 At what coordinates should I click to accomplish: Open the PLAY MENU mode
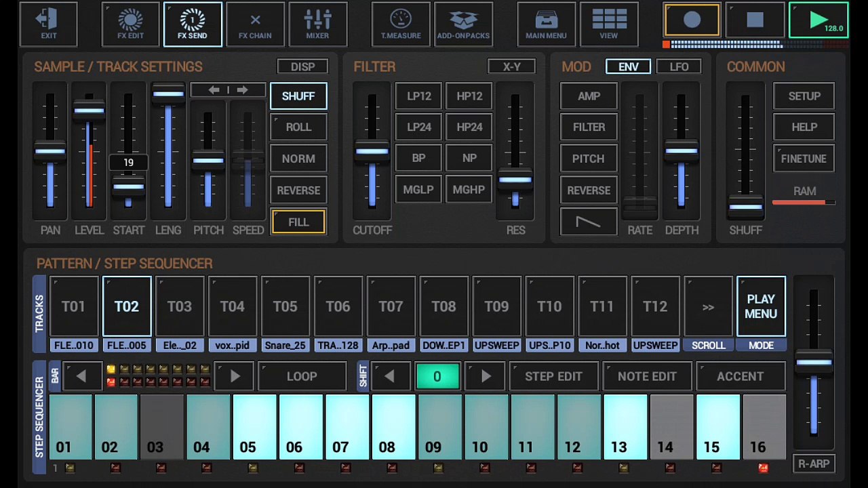761,306
